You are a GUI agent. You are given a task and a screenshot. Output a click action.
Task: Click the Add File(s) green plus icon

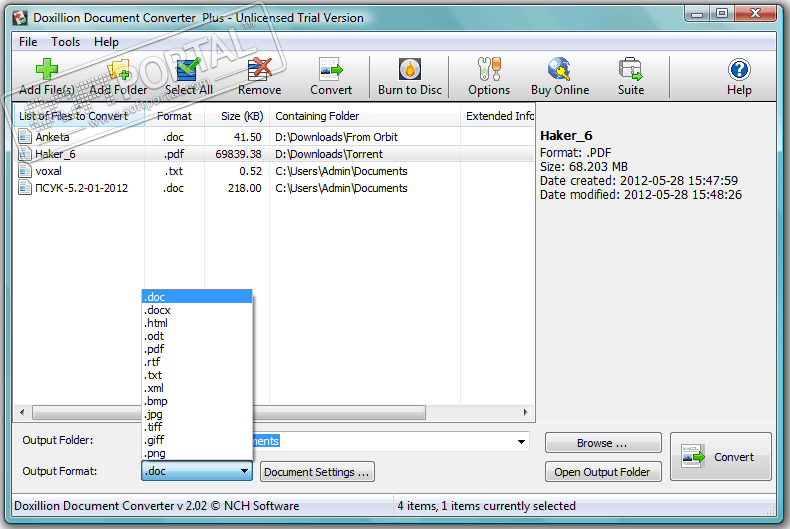pos(47,69)
